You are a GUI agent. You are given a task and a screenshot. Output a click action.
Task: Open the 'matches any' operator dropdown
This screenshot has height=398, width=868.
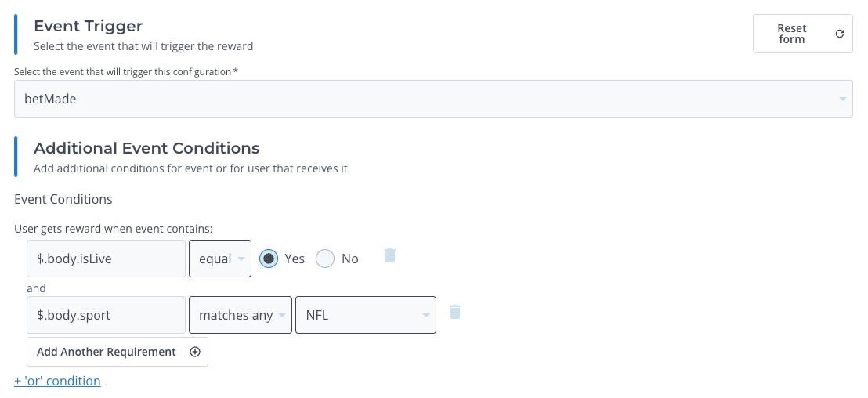click(x=241, y=315)
